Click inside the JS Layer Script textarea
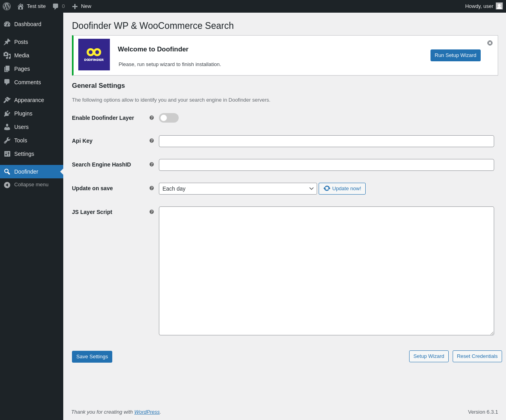 coord(327,271)
